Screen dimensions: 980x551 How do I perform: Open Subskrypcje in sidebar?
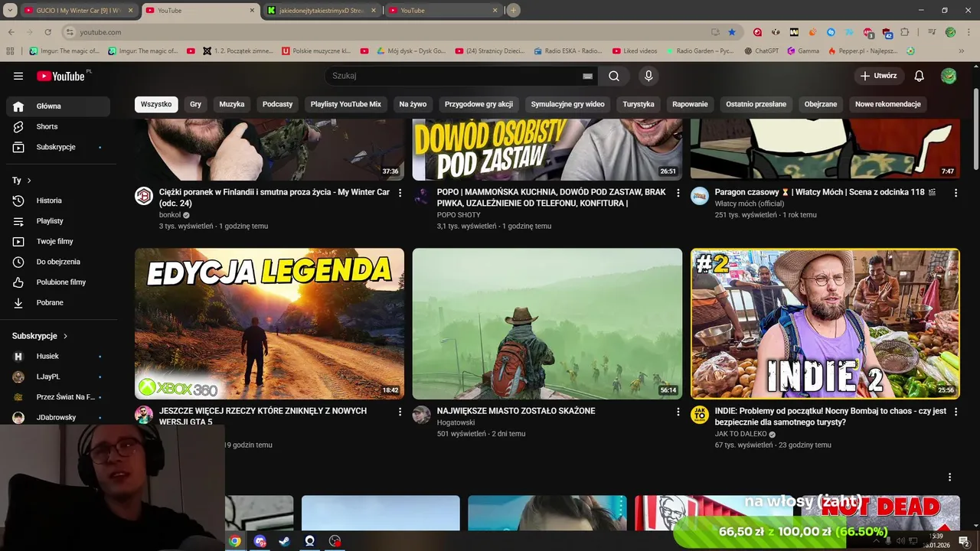point(58,147)
